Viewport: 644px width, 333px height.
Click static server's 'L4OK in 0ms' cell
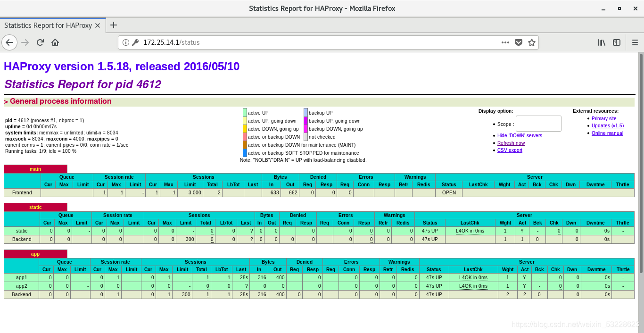pyautogui.click(x=470, y=231)
